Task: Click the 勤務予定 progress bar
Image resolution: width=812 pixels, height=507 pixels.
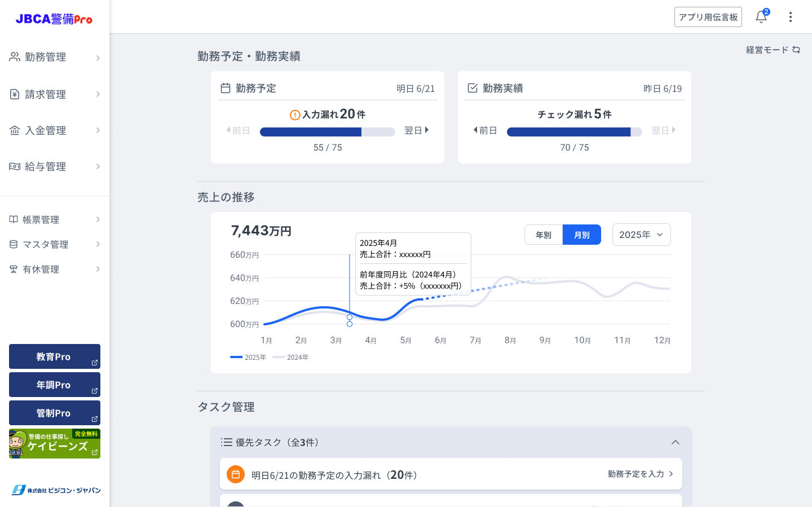Action: (327, 132)
